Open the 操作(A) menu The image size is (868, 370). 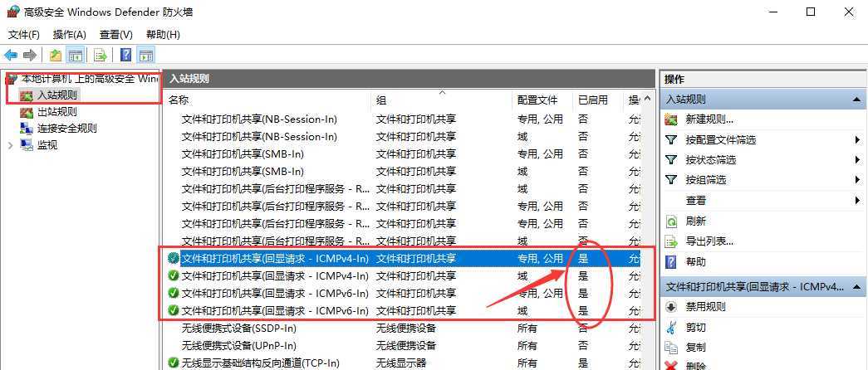pyautogui.click(x=70, y=35)
